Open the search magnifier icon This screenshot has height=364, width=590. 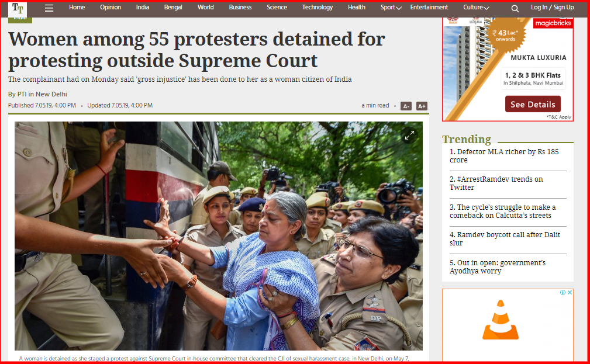(515, 8)
